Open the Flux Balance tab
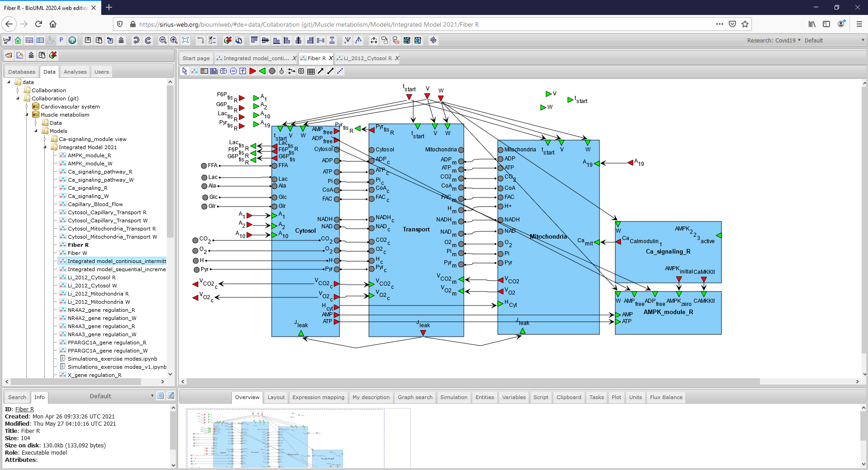Screen dimensions: 868x470 click(666, 397)
